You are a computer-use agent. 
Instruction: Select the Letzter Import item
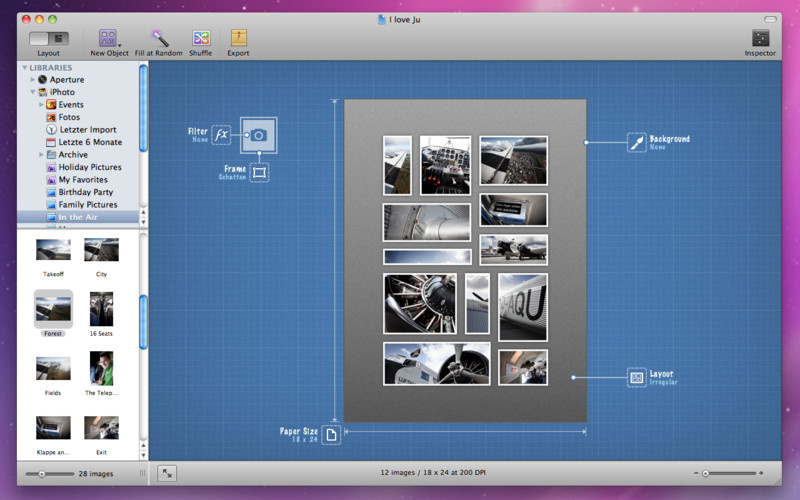click(87, 129)
